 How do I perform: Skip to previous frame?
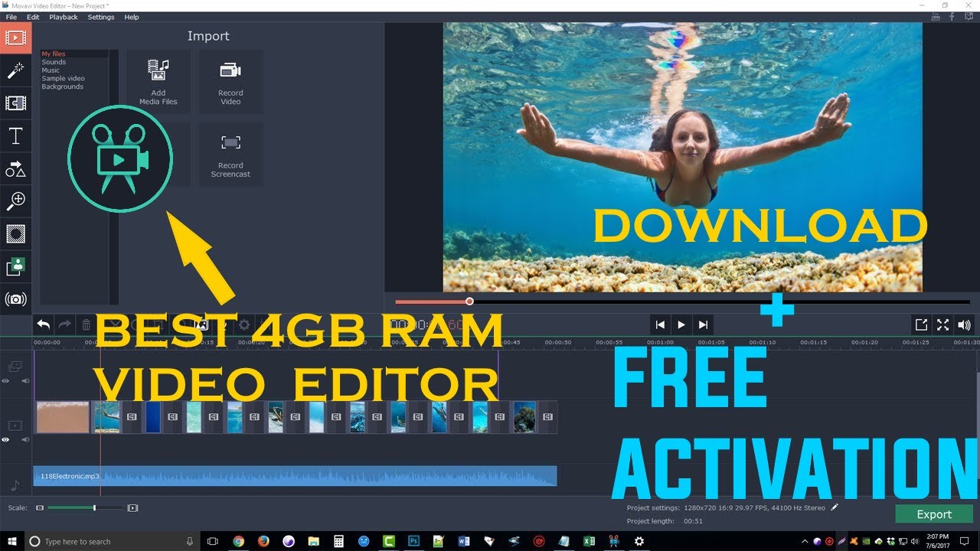[x=660, y=324]
